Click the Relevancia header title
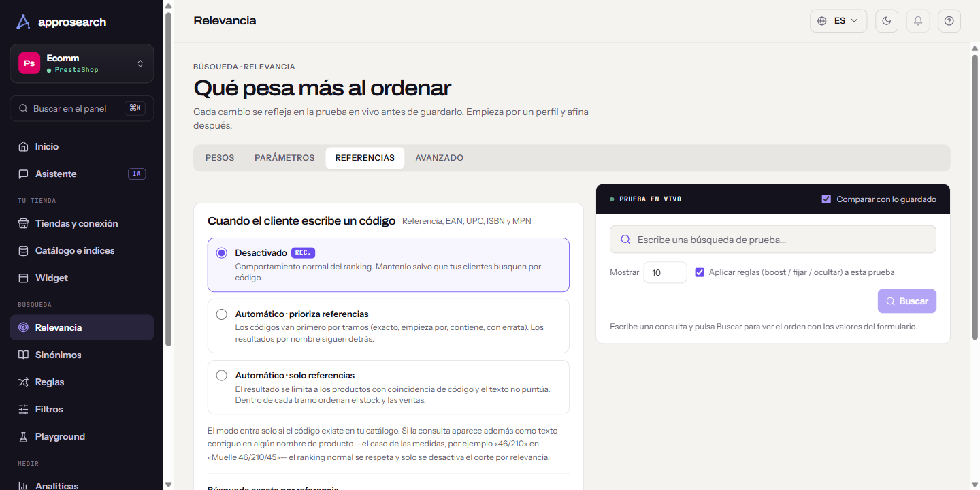The image size is (980, 490). click(225, 20)
